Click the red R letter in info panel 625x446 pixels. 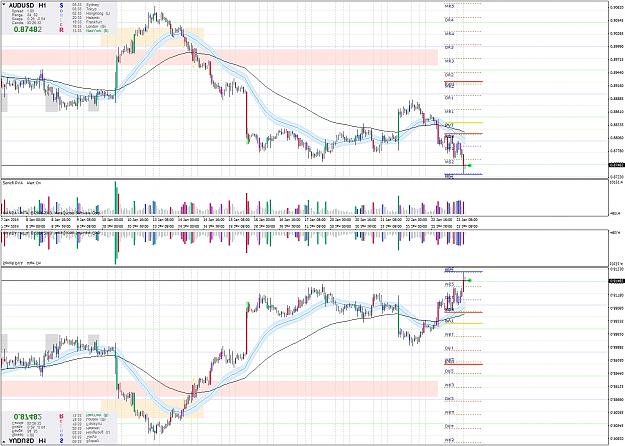(61, 30)
